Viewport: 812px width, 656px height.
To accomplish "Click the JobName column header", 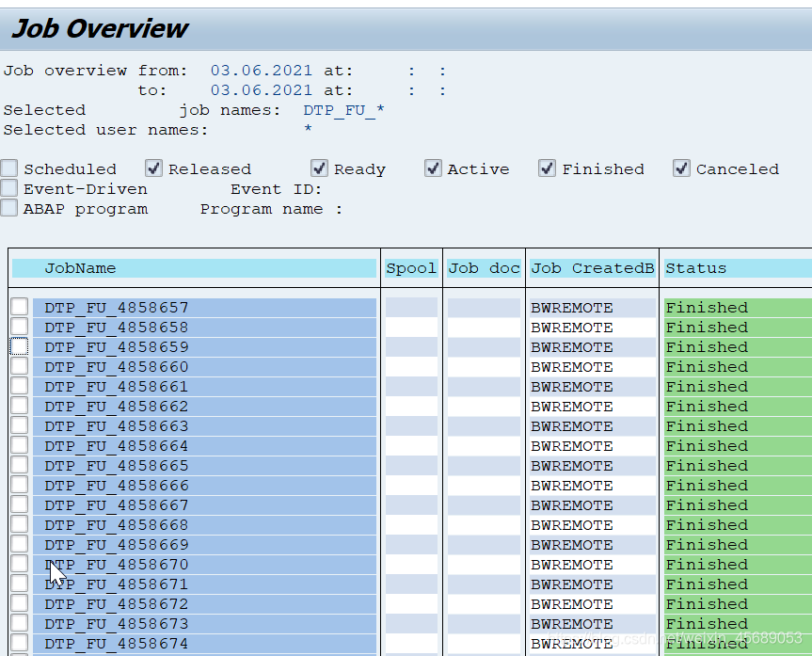I will (x=194, y=268).
